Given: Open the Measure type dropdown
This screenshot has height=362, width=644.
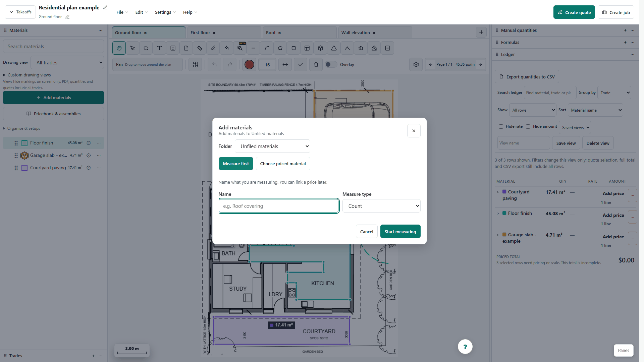Looking at the screenshot, I should pos(381,206).
